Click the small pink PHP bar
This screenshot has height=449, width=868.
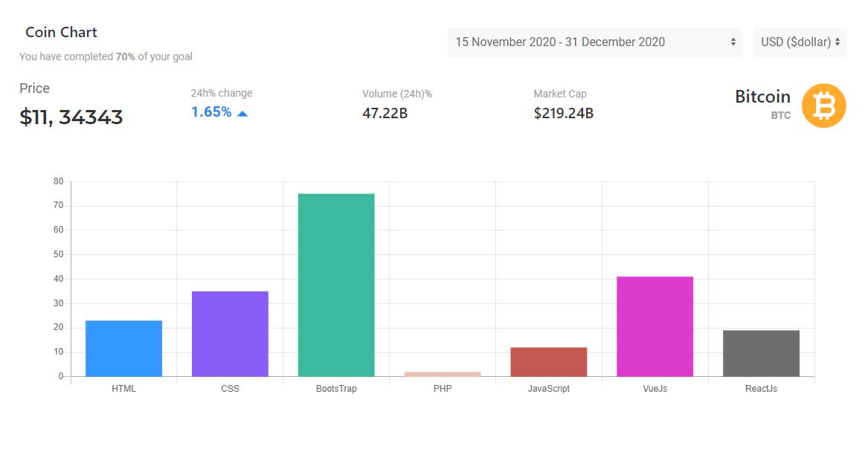click(443, 375)
